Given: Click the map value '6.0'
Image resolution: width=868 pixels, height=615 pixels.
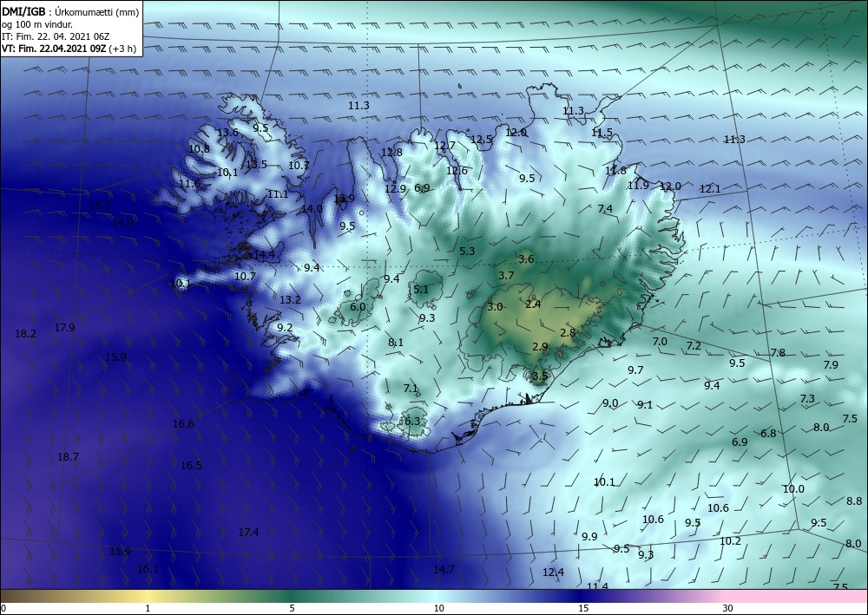Looking at the screenshot, I should point(358,306).
